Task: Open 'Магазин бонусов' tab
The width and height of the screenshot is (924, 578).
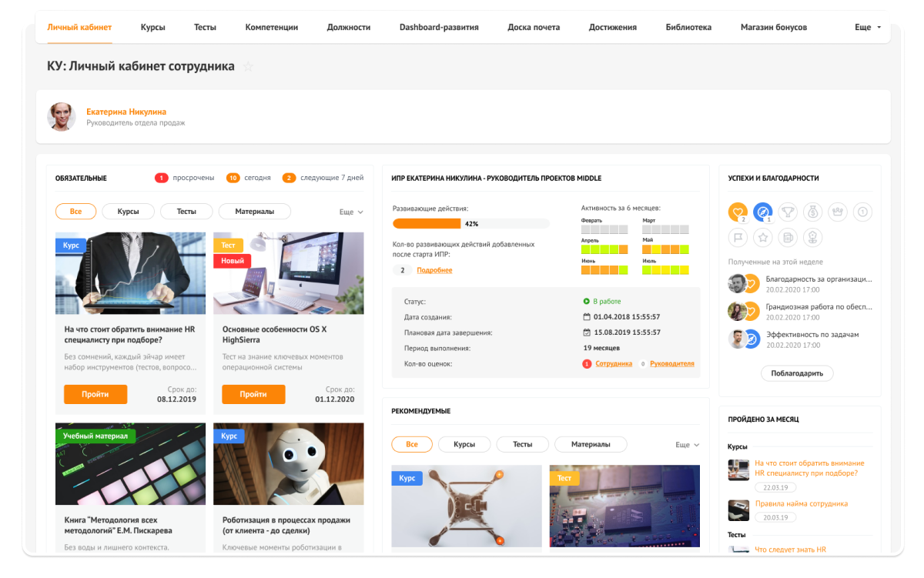Action: [774, 27]
